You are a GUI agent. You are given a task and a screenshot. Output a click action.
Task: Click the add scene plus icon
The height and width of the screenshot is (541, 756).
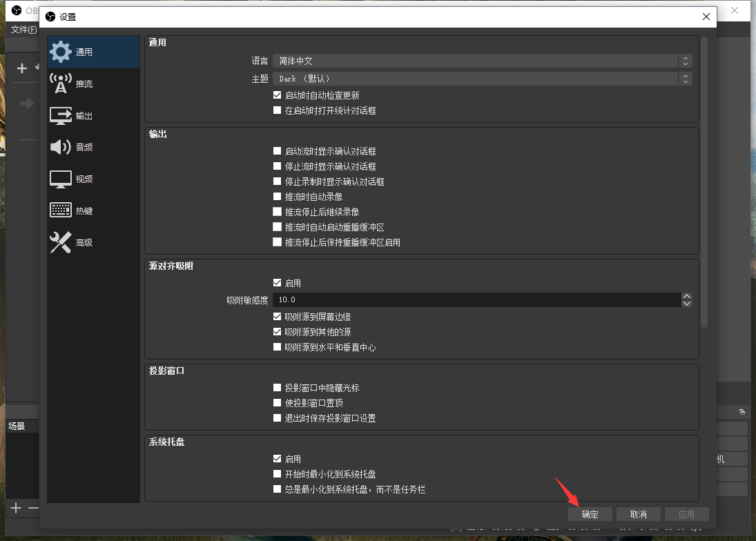16,509
